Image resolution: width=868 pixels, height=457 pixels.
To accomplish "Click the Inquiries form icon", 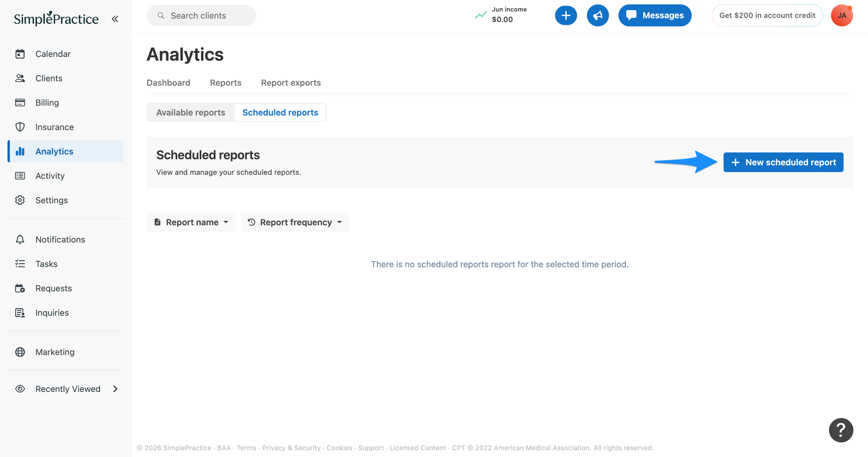I will [20, 313].
